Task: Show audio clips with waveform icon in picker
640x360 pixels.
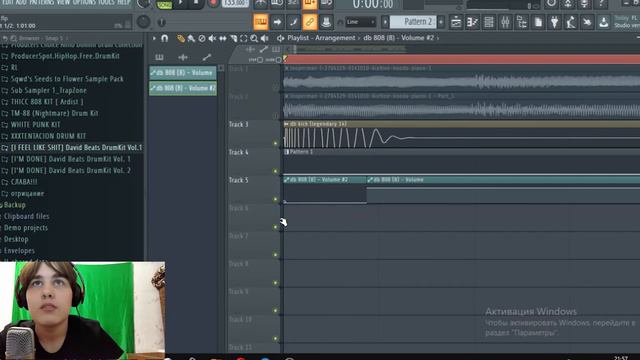Action: 183,57
